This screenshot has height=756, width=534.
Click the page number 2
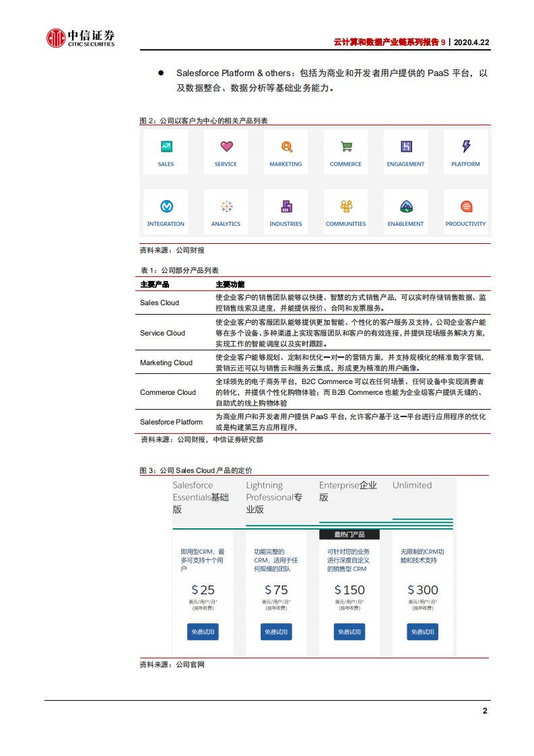[485, 711]
